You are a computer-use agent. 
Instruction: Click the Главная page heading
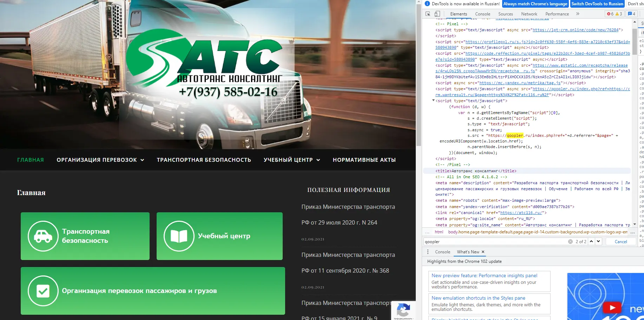31,193
